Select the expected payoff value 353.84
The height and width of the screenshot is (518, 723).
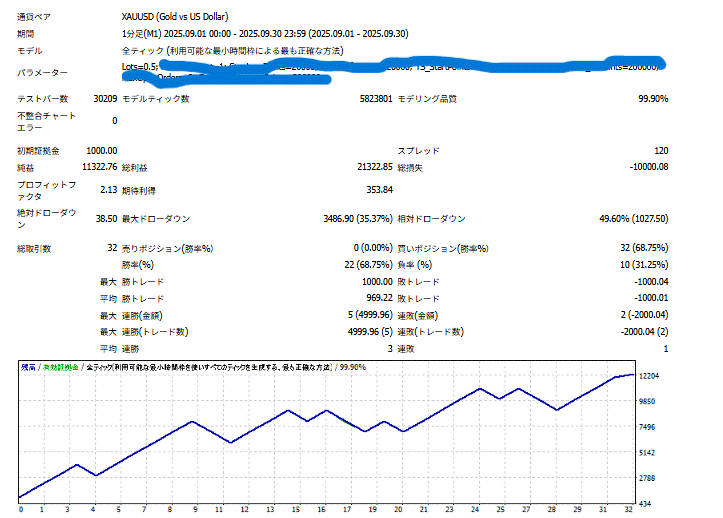pos(379,190)
